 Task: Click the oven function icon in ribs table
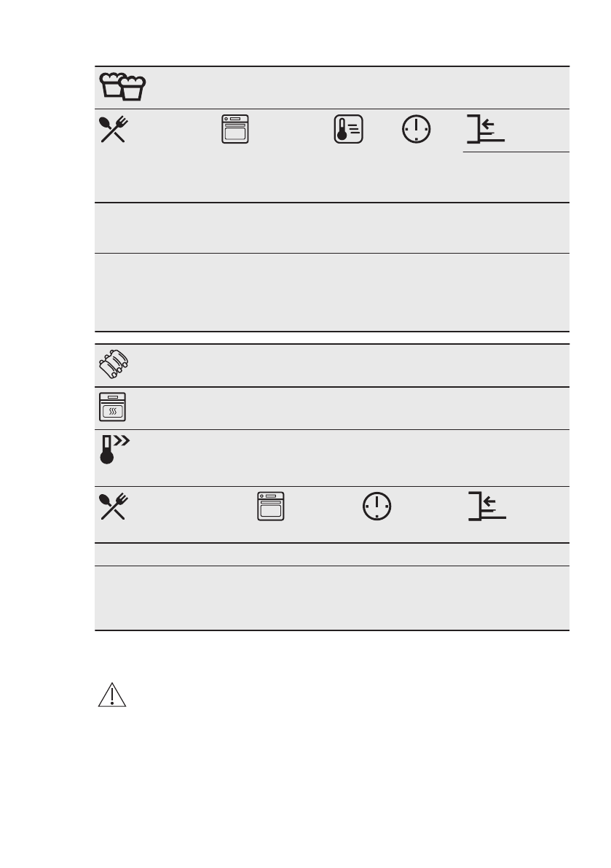pos(270,506)
